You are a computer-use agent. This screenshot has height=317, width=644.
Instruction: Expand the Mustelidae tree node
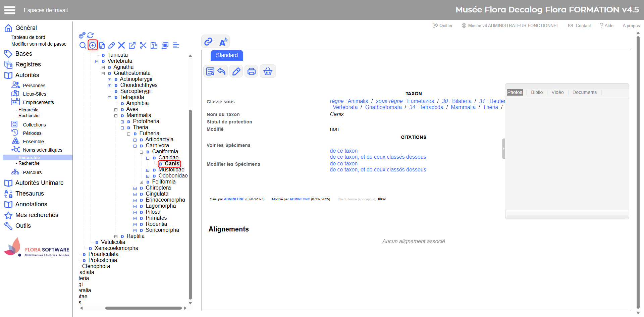[148, 170]
